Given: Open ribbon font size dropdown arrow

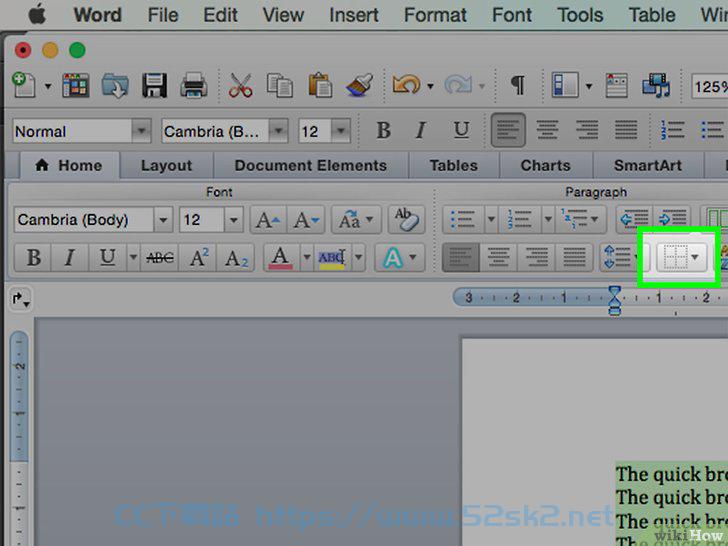Looking at the screenshot, I should click(234, 220).
